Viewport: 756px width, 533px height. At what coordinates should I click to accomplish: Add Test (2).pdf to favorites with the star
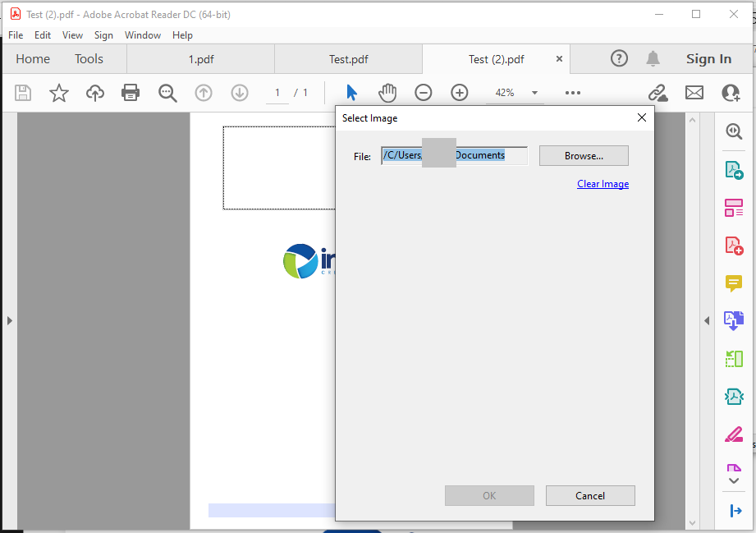(58, 92)
